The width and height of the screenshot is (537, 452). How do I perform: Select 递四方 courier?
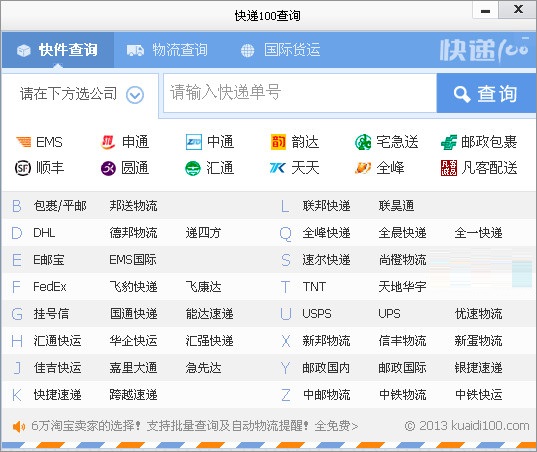203,233
